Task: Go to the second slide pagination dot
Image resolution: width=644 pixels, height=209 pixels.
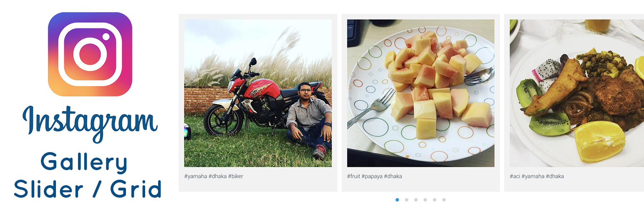Action: point(407,200)
